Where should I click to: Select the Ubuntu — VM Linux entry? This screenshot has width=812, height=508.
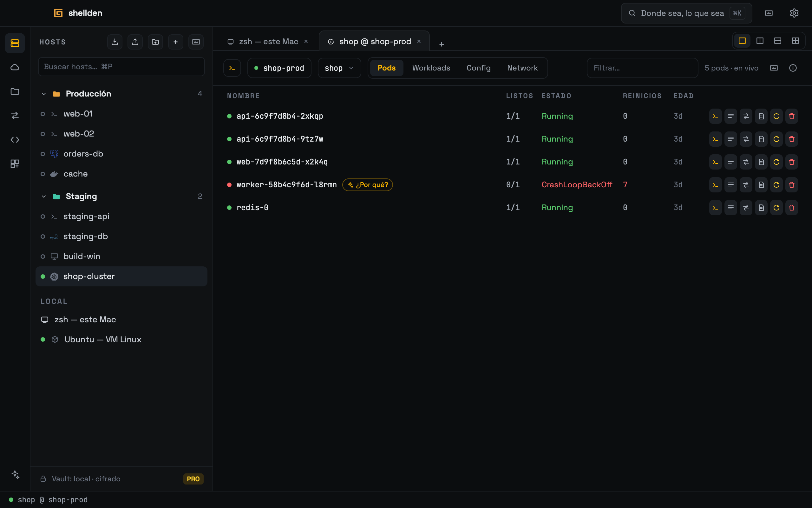coord(121,339)
